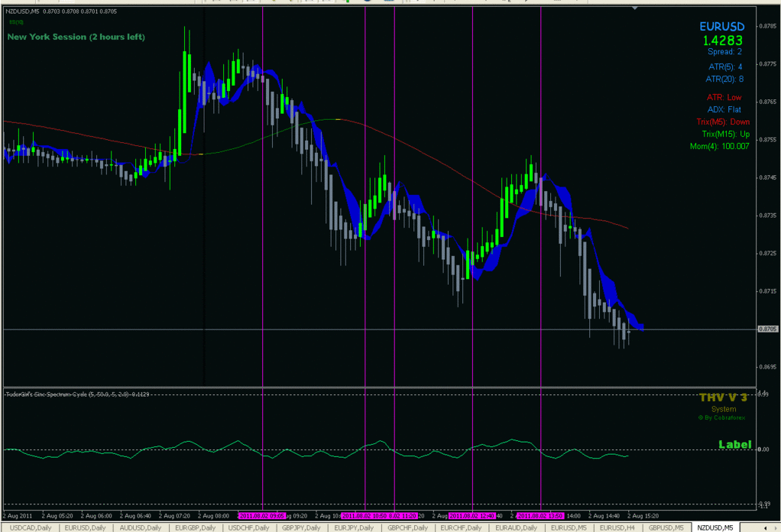Screen dimensions: 781x532
Task: Open the GBPJPY,Daily chart tab
Action: [303, 527]
